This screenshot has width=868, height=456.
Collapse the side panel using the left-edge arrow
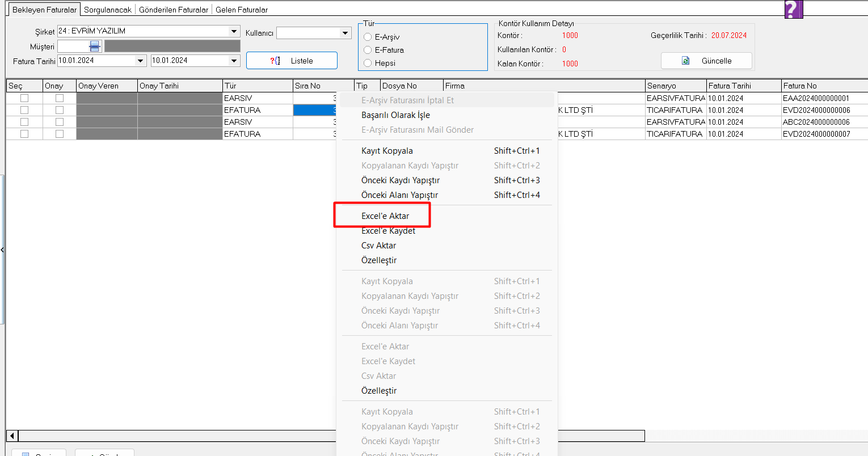click(x=2, y=250)
